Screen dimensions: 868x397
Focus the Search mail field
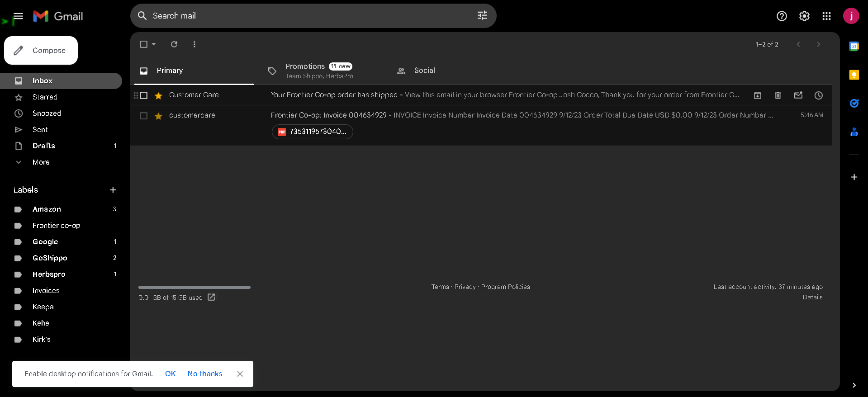click(313, 16)
